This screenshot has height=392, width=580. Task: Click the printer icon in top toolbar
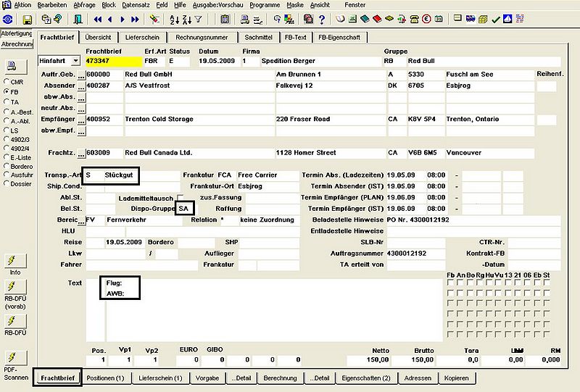click(x=244, y=20)
